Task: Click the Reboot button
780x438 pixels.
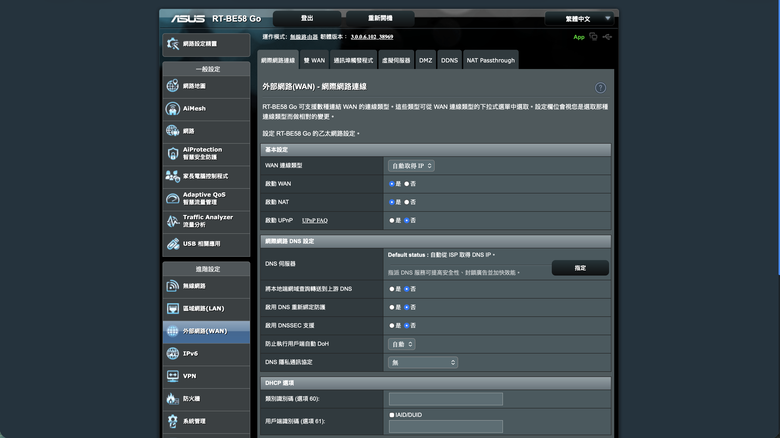Action: coord(380,18)
